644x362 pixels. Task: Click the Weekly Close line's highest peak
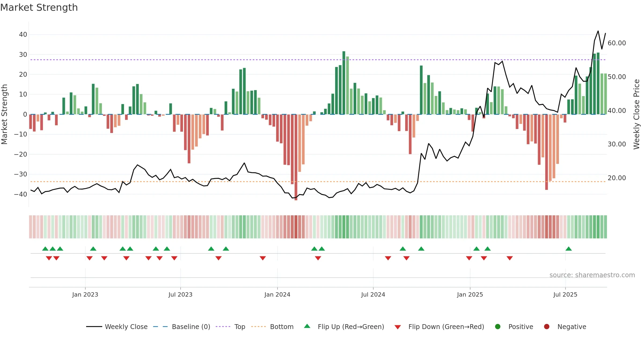coord(598,31)
